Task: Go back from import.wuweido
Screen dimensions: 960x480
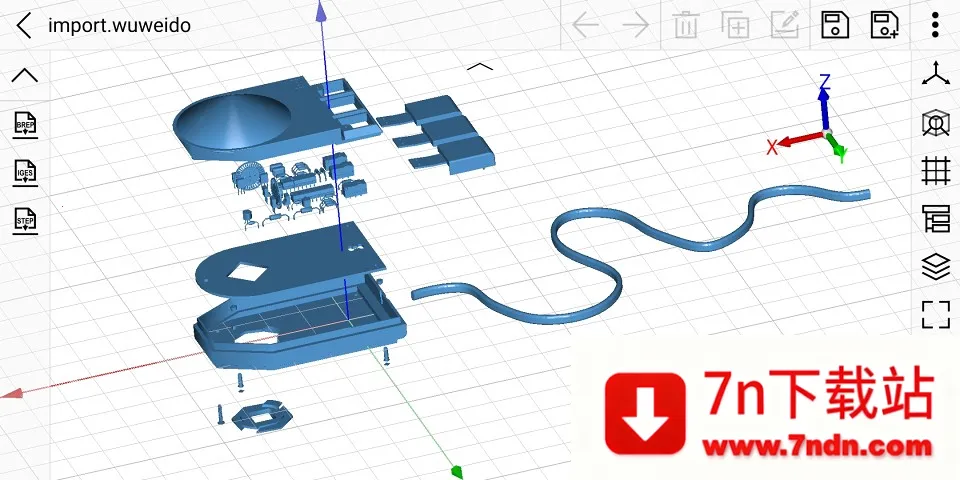Action: click(24, 25)
